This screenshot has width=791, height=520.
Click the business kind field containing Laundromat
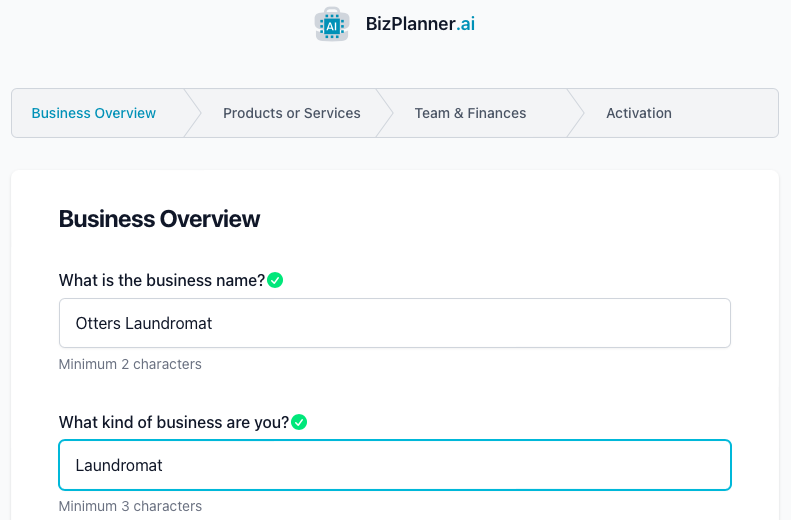(394, 465)
